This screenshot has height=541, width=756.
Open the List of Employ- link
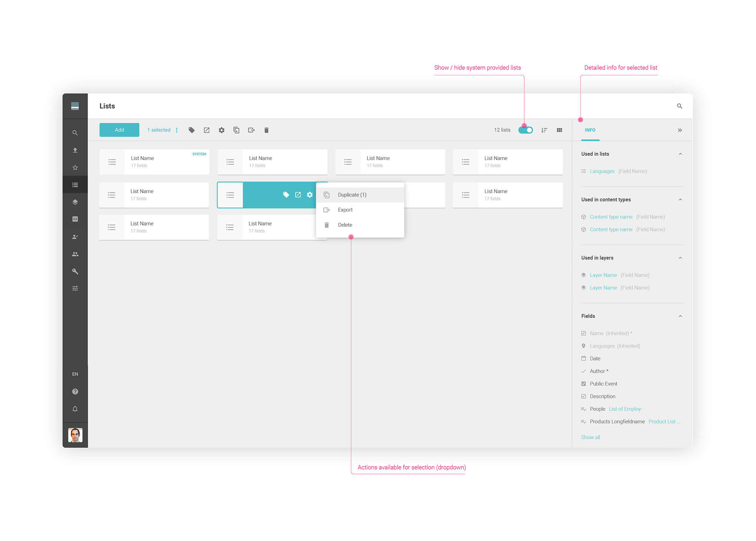tap(626, 409)
